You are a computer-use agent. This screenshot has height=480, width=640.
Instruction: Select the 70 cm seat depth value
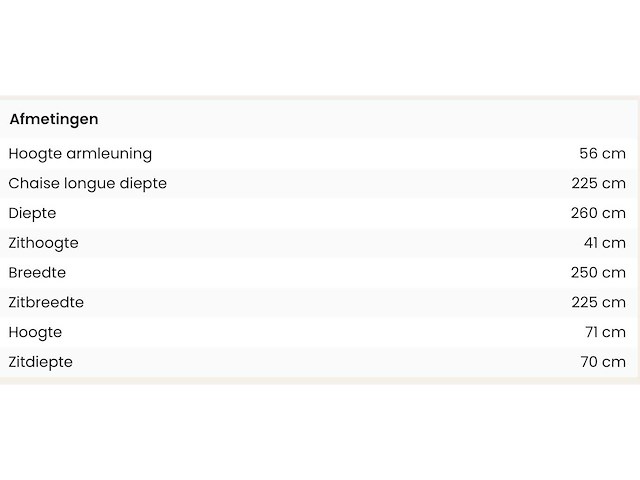tap(603, 362)
